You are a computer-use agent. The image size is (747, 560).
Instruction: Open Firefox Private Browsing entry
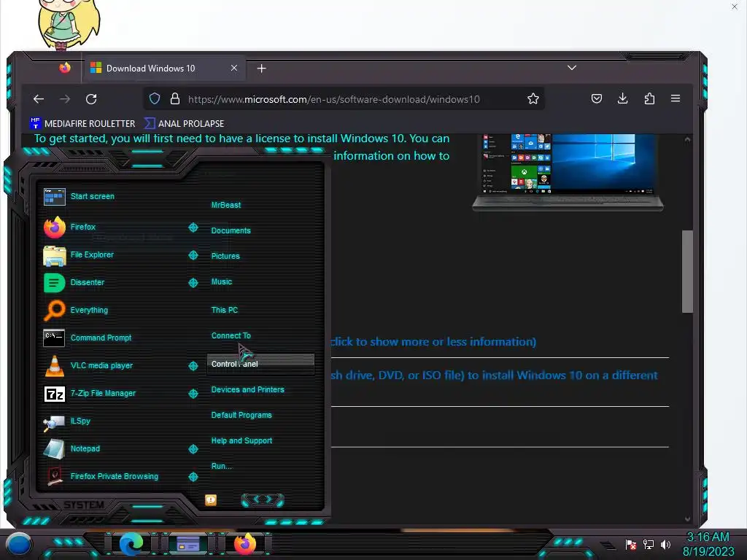[x=114, y=476]
